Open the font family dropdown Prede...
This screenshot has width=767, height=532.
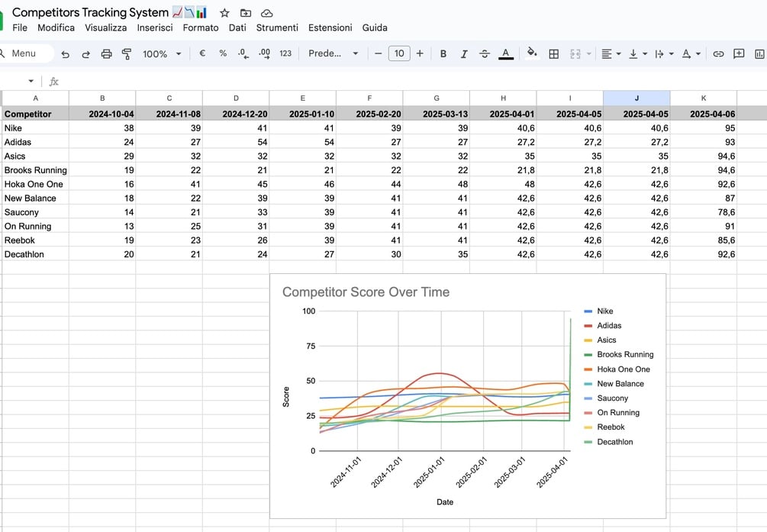click(333, 53)
